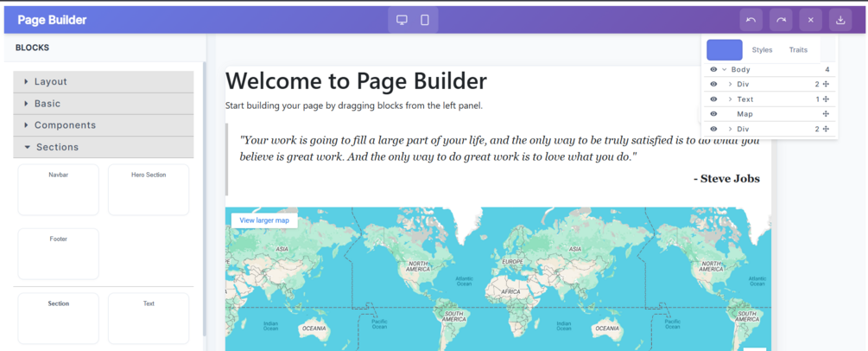Image resolution: width=868 pixels, height=351 pixels.
Task: Select the Steve Jobs quote text
Action: pyautogui.click(x=498, y=148)
